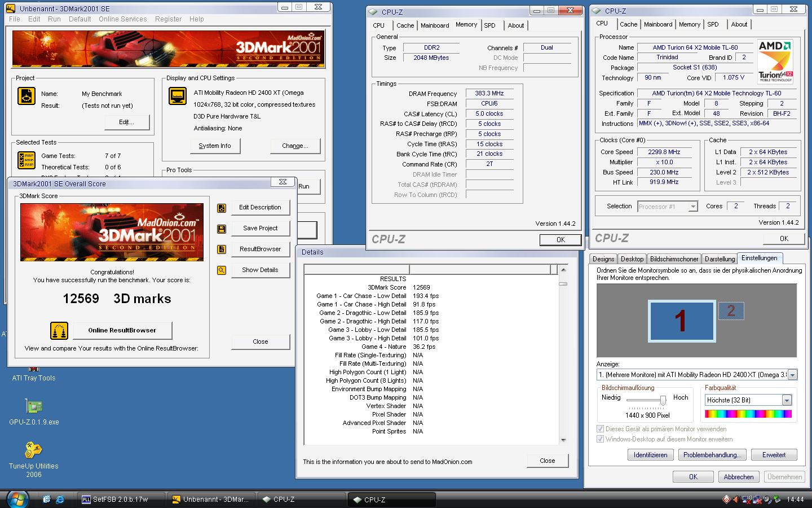Click the Selected Tests checklist icon
Screen dimensions: 812x508
[27, 160]
